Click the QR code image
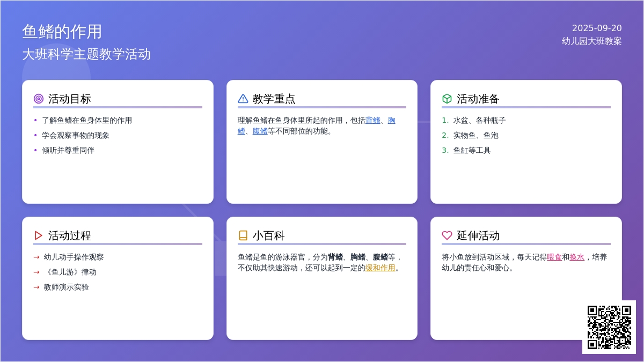 tap(609, 327)
